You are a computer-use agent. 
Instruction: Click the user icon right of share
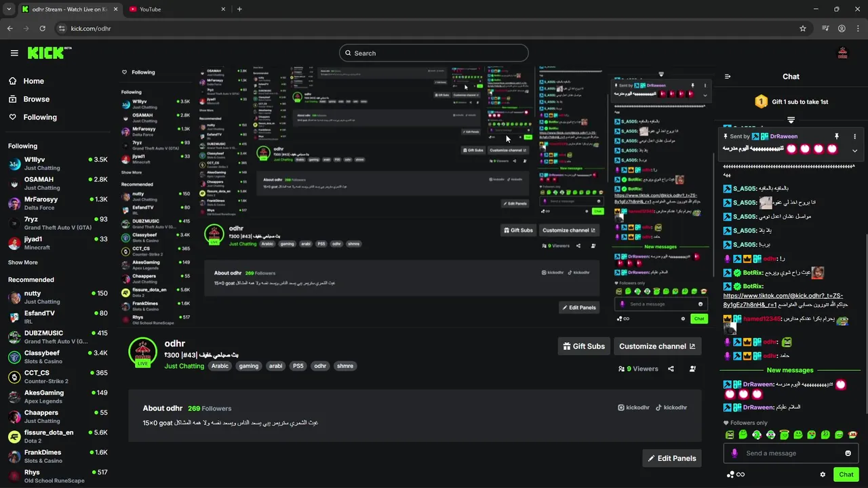tap(692, 369)
